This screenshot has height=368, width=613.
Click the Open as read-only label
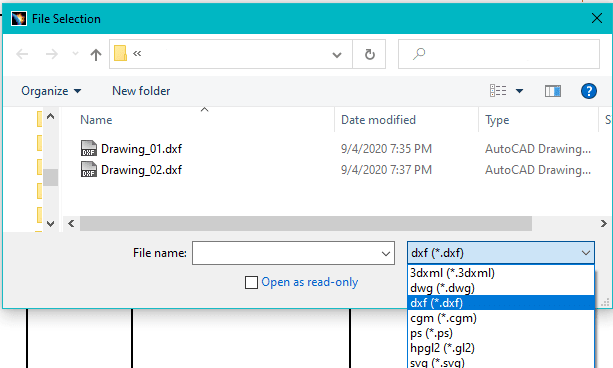tap(310, 282)
